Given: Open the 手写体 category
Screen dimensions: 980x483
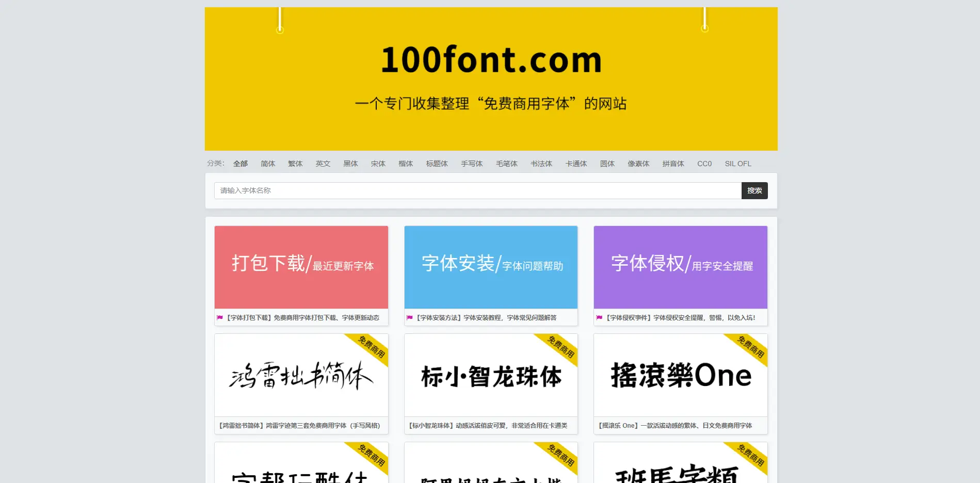Looking at the screenshot, I should click(x=472, y=164).
